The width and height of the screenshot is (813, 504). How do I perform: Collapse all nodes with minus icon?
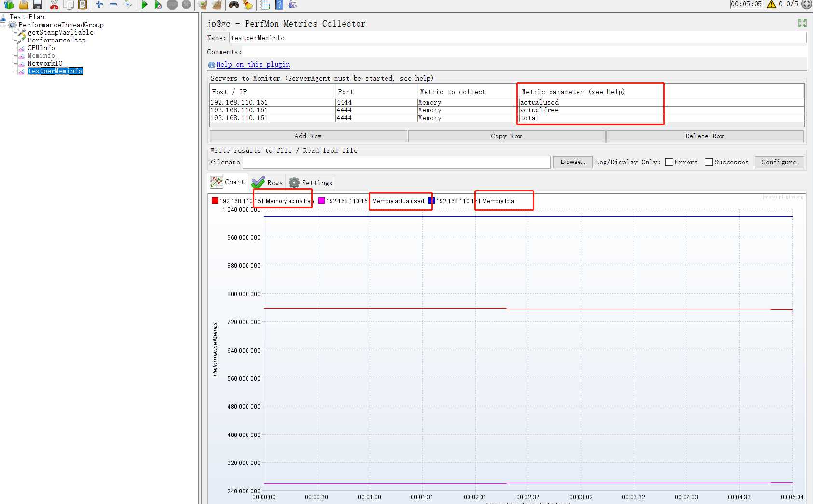113,4
